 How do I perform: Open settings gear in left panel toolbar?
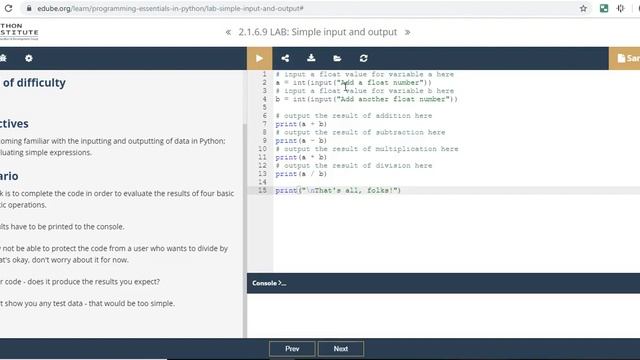(x=29, y=58)
